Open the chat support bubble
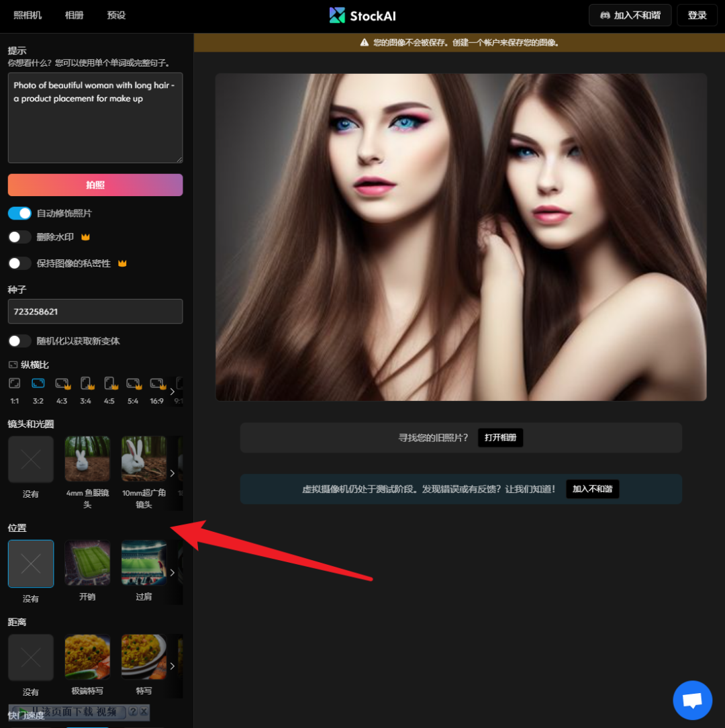The image size is (725, 728). click(692, 700)
